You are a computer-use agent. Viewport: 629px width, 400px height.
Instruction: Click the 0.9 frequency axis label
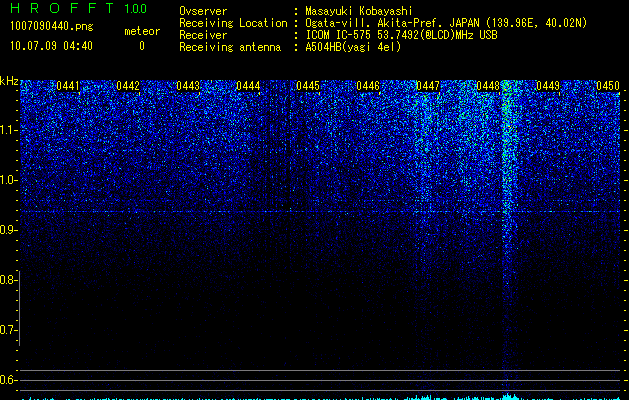pos(8,230)
